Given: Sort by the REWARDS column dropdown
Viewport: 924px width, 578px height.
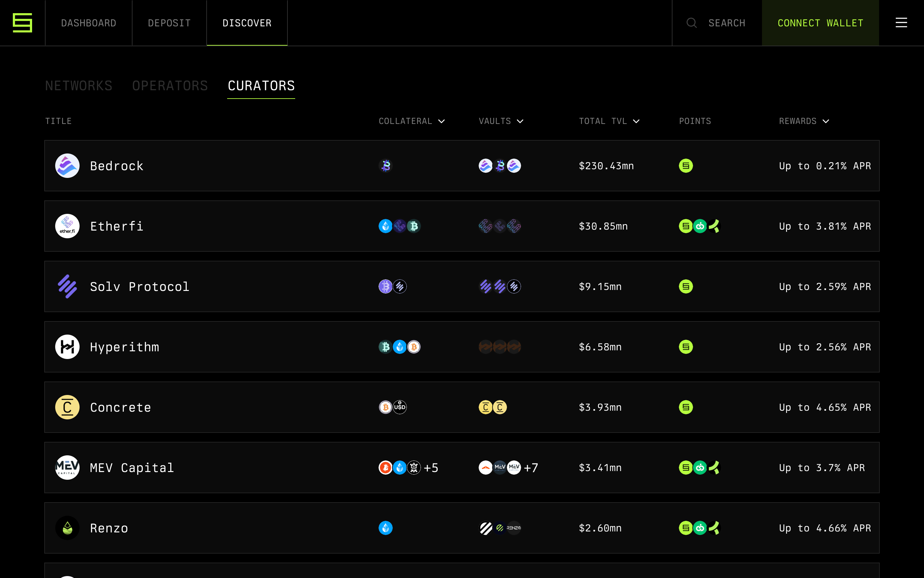Looking at the screenshot, I should coord(804,121).
